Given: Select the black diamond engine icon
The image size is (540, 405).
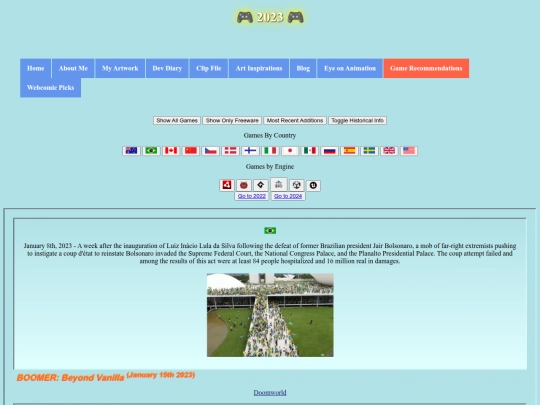Looking at the screenshot, I should point(261,185).
